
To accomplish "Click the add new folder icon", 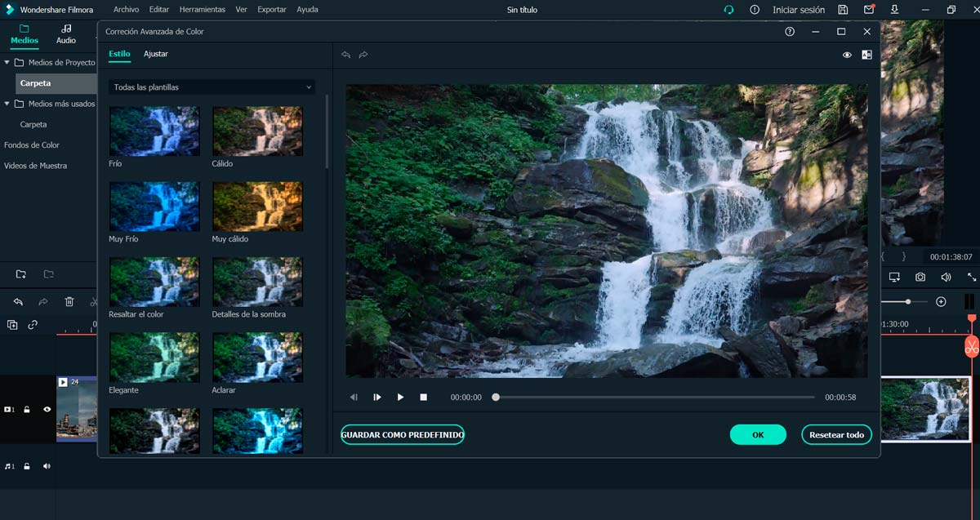I will (x=21, y=274).
